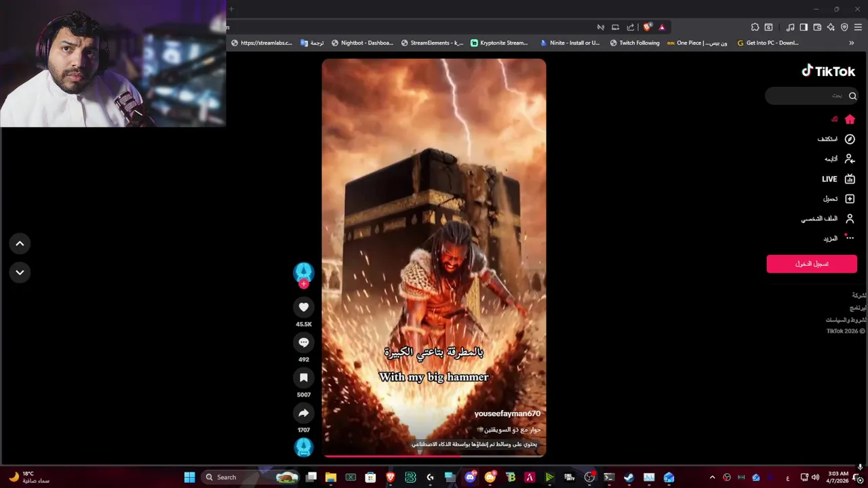Open Following people icon (أتابعه)
Image resolution: width=868 pixels, height=488 pixels.
pyautogui.click(x=850, y=159)
